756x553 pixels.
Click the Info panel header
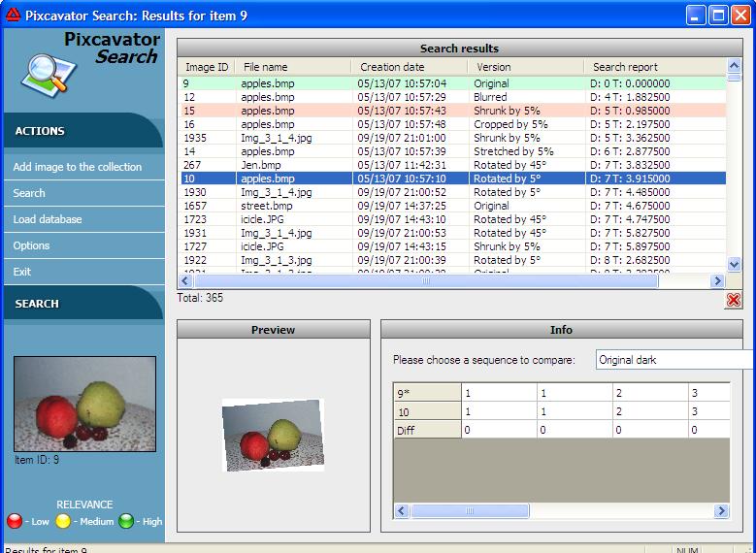(561, 330)
